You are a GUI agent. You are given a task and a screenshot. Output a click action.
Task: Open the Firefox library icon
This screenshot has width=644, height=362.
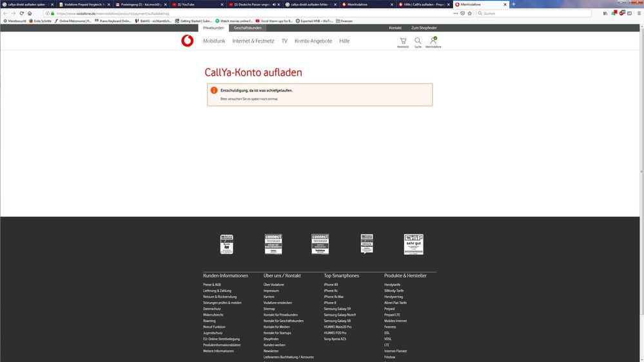(x=605, y=13)
